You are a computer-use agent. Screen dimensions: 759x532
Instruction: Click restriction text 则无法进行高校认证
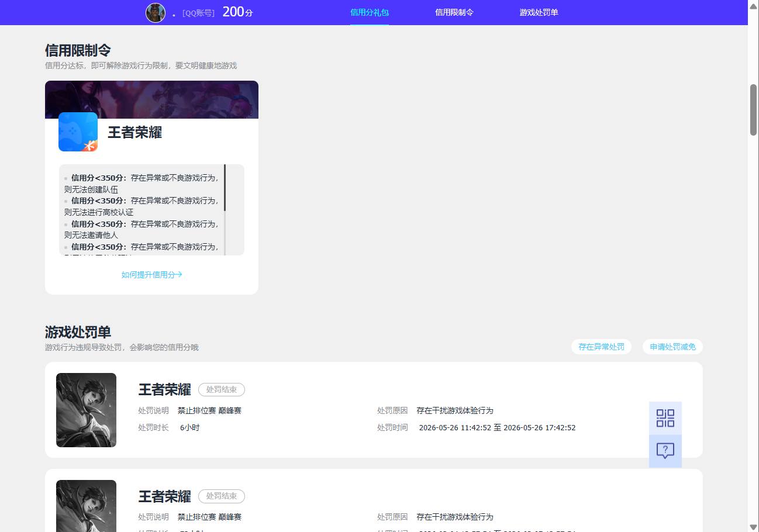(99, 212)
